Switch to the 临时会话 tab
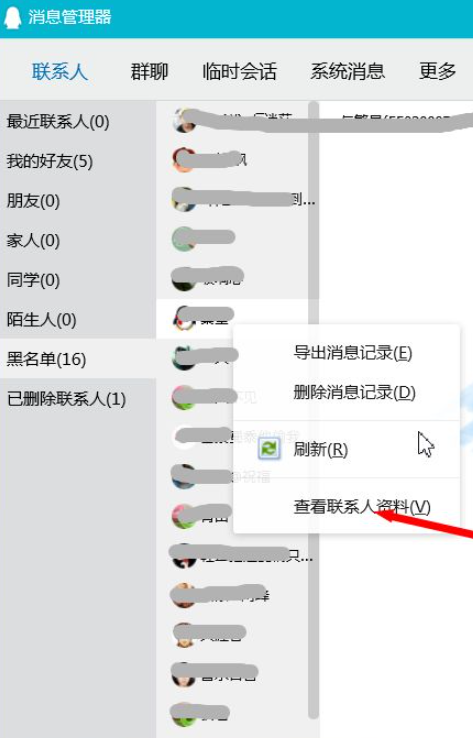The image size is (473, 738). pyautogui.click(x=239, y=72)
